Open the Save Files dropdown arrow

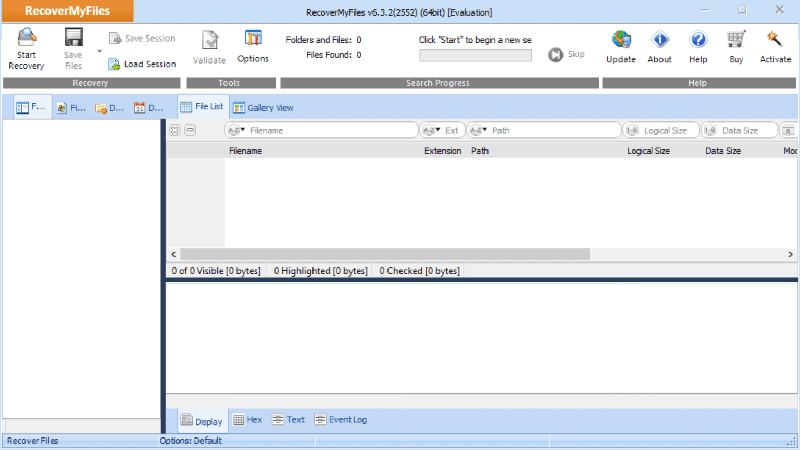point(99,51)
